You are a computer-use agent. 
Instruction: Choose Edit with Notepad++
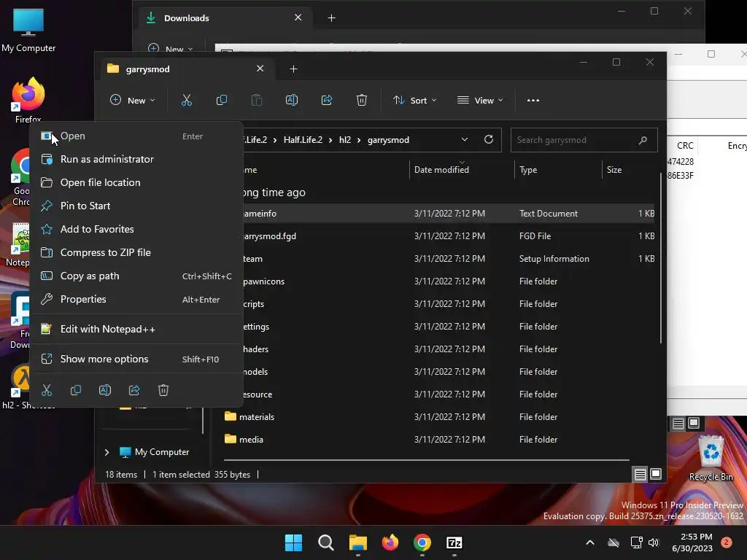(x=136, y=329)
